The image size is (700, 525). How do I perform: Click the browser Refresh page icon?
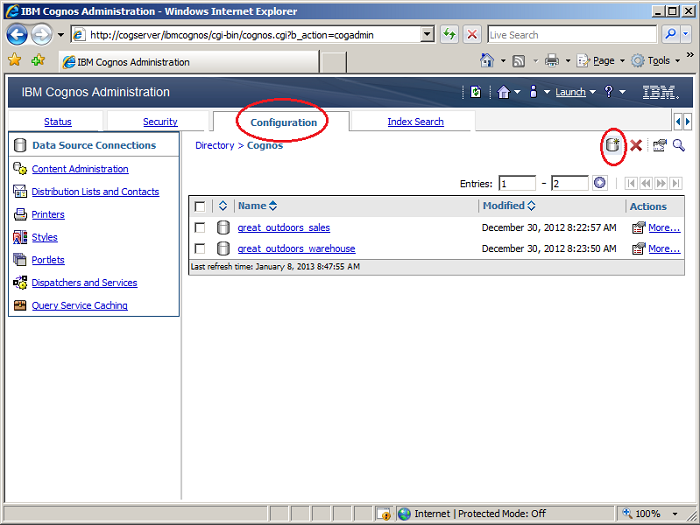[x=450, y=35]
